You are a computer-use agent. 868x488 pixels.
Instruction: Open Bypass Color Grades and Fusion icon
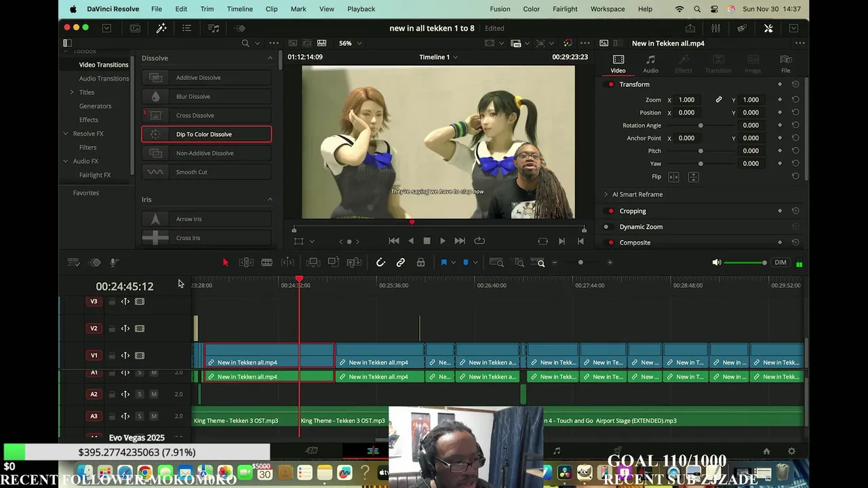[568, 43]
